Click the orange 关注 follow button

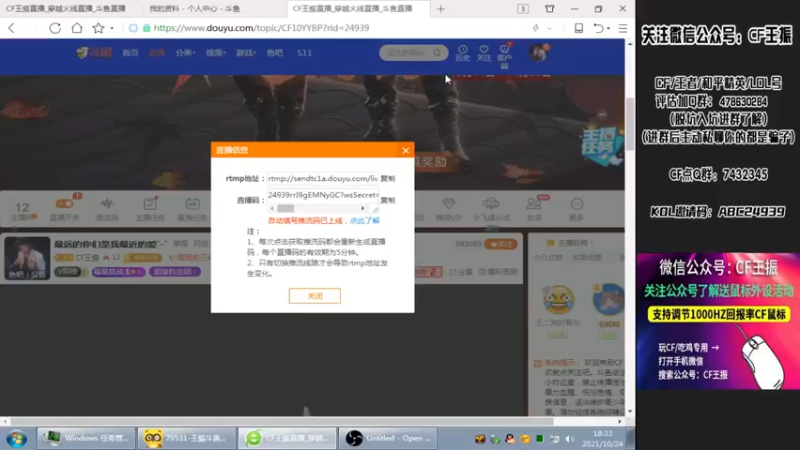click(501, 244)
